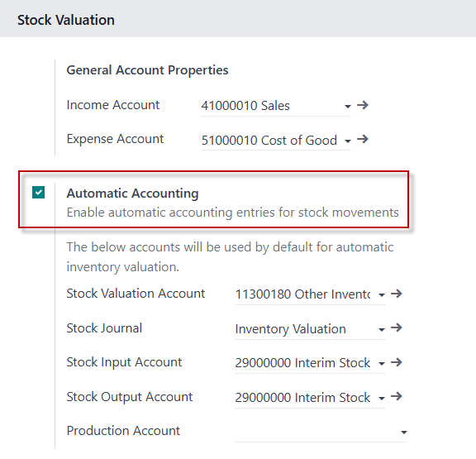The image size is (476, 459).
Task: Click the Stock Input Account label
Action: [124, 362]
